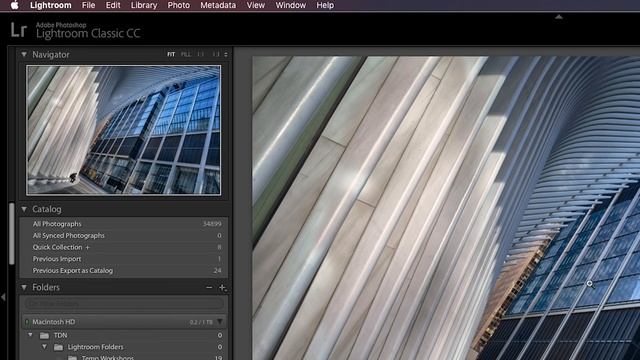Collapse the Catalog panel
640x360 pixels.
tap(24, 209)
